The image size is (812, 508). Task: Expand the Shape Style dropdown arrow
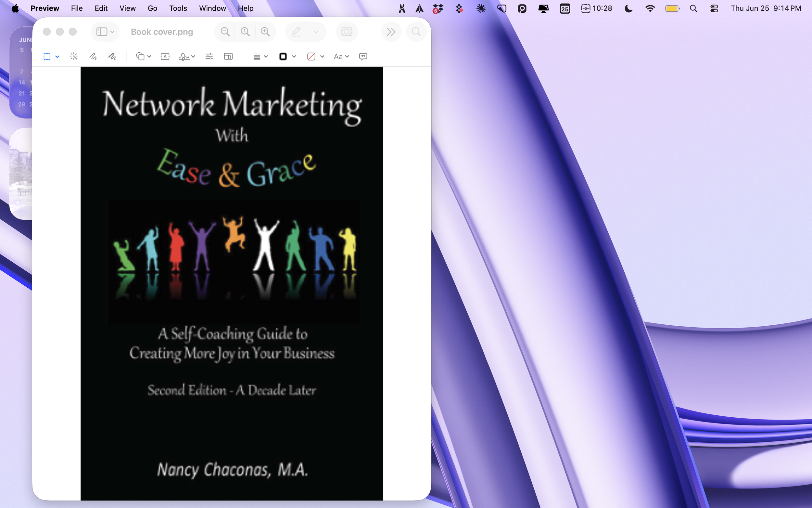point(266,57)
